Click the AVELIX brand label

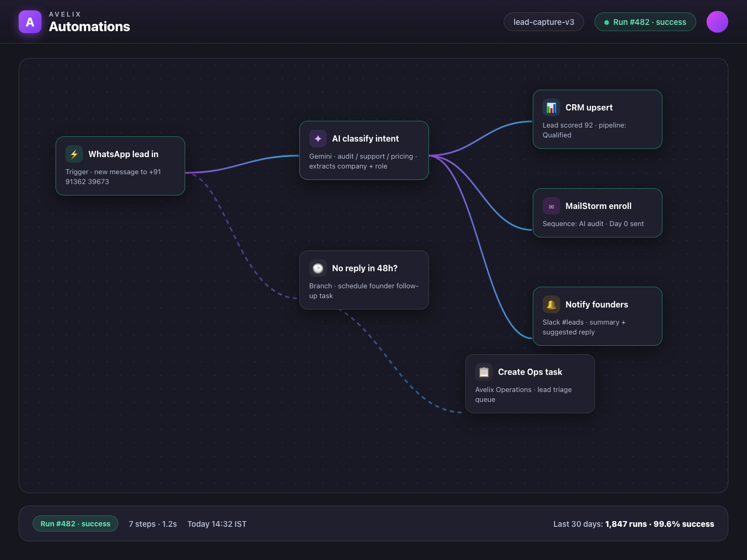coord(65,14)
